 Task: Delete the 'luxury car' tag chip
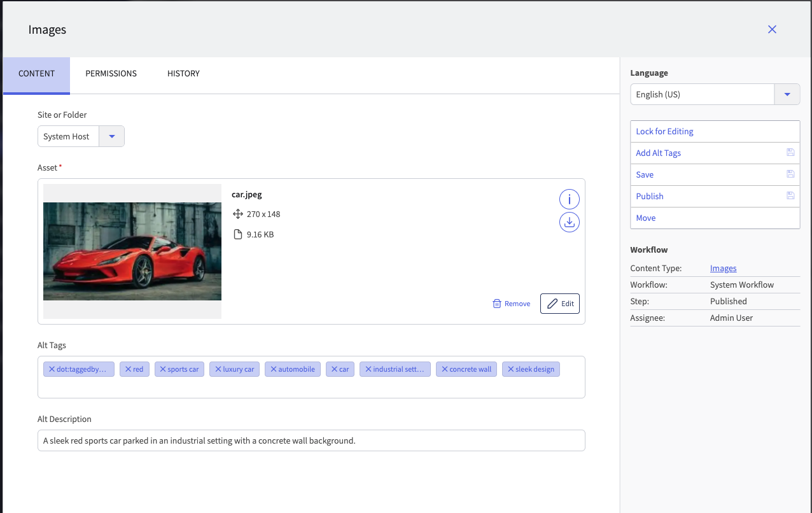pos(218,369)
